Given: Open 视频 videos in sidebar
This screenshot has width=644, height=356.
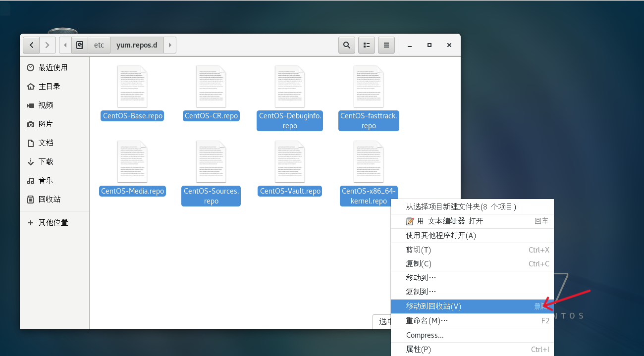Looking at the screenshot, I should pyautogui.click(x=54, y=105).
